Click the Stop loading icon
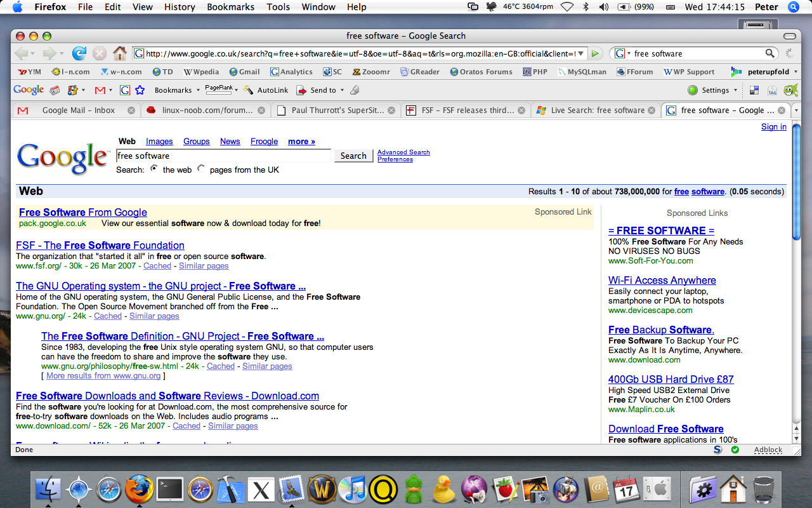812x508 pixels. [x=100, y=53]
